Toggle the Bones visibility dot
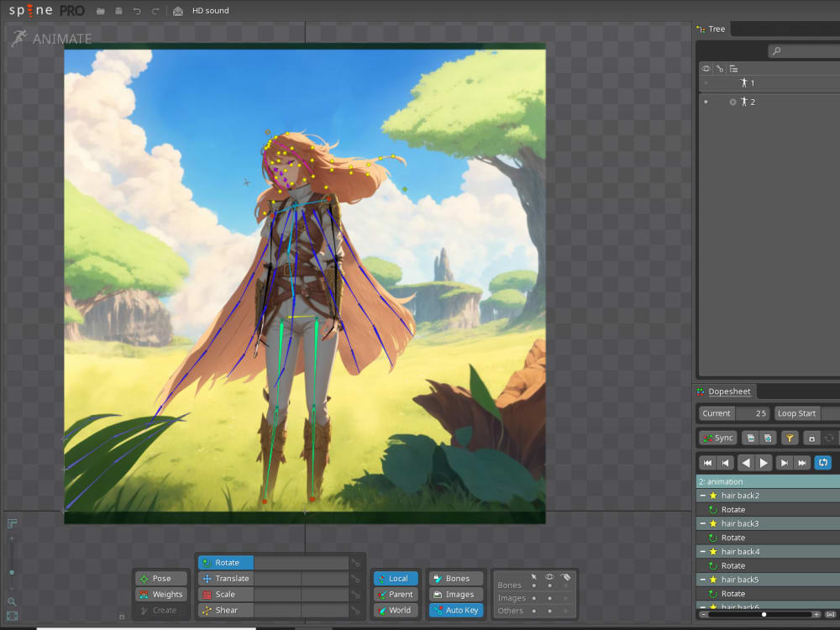The image size is (840, 630). [549, 585]
